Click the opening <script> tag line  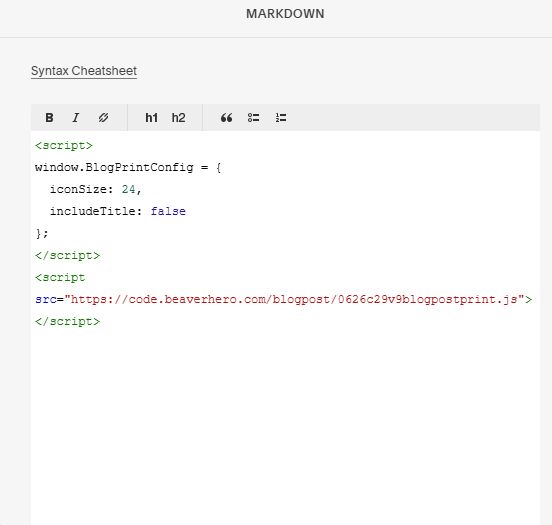(x=64, y=145)
